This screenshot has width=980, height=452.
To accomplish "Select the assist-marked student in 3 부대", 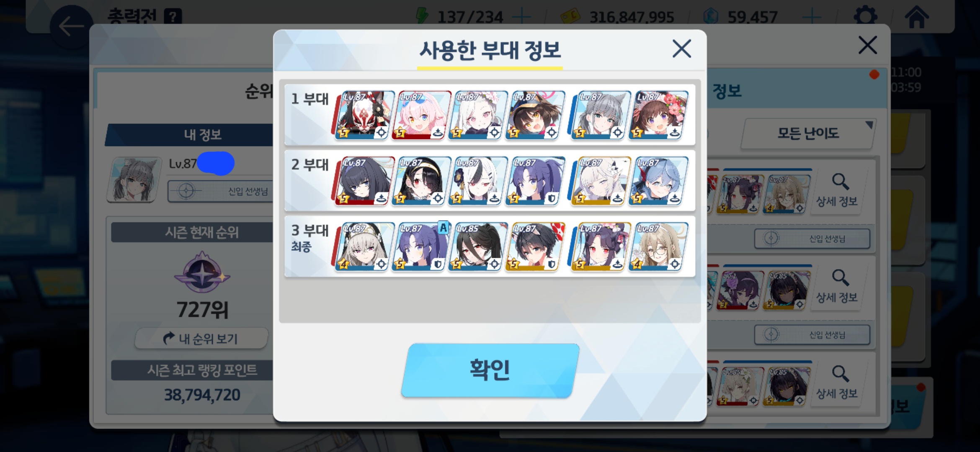I will [x=421, y=247].
